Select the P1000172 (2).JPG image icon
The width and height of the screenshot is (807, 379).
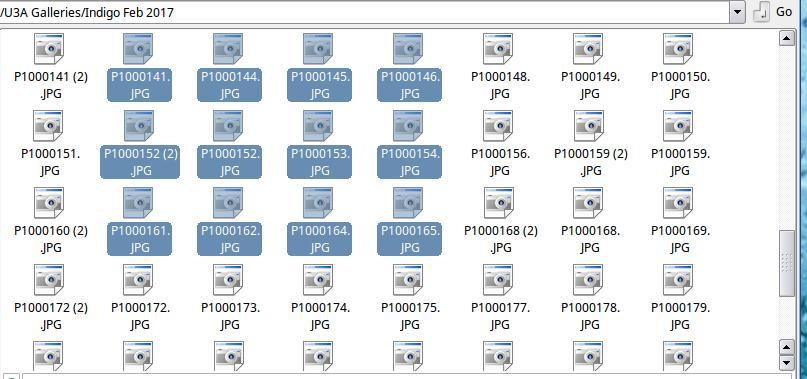pos(49,280)
